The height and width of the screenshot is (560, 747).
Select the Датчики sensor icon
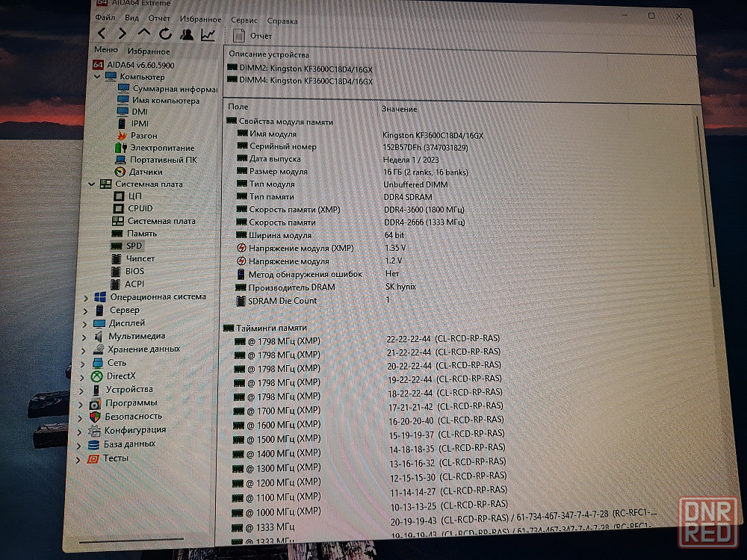[x=120, y=172]
